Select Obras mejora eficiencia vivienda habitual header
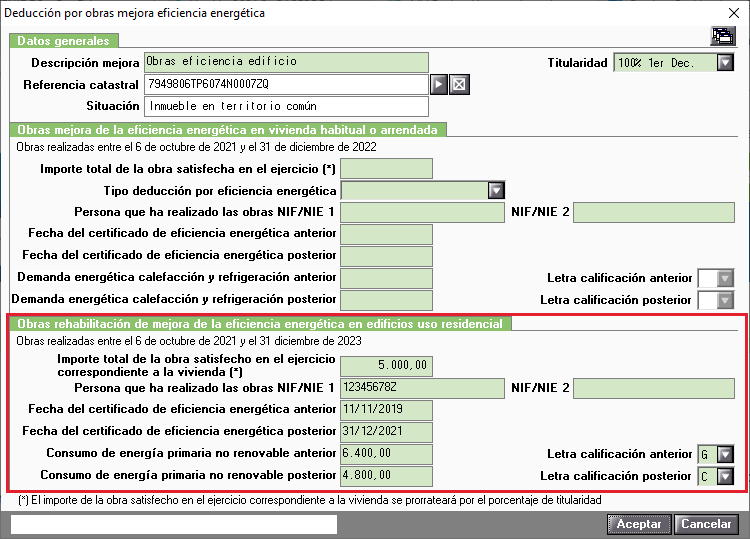This screenshot has height=539, width=750. click(x=228, y=130)
